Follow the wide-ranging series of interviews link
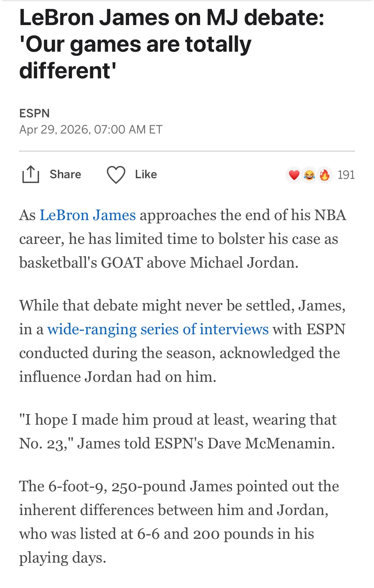374x588 pixels. pyautogui.click(x=158, y=329)
